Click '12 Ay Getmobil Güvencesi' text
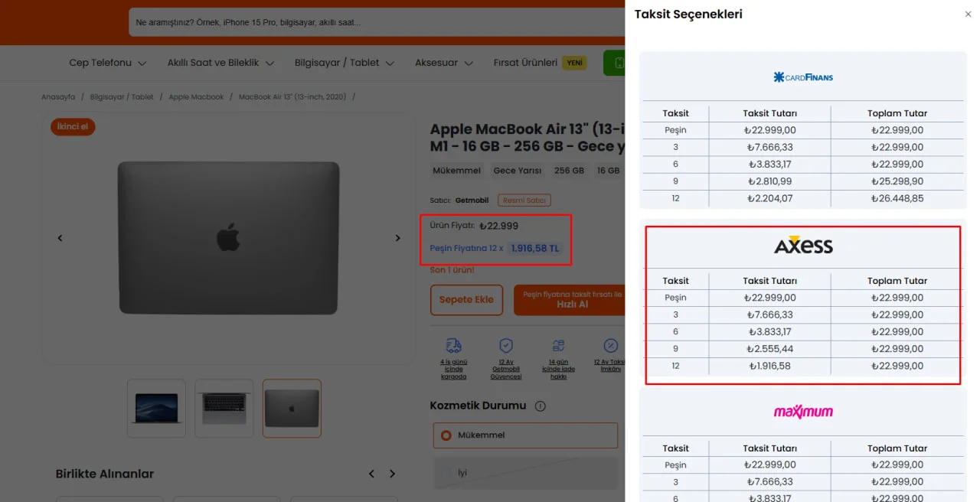 (506, 369)
